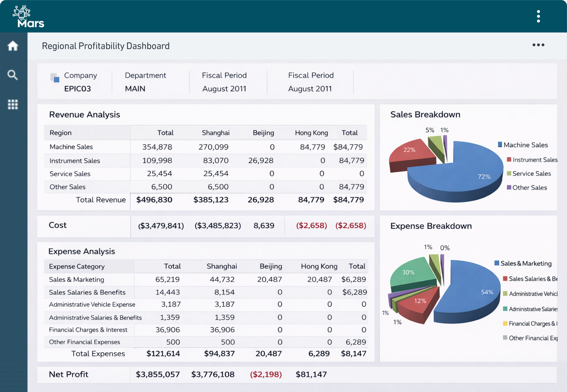Drill into Shanghai Total Revenue $385,123
The height and width of the screenshot is (392, 567).
211,200
